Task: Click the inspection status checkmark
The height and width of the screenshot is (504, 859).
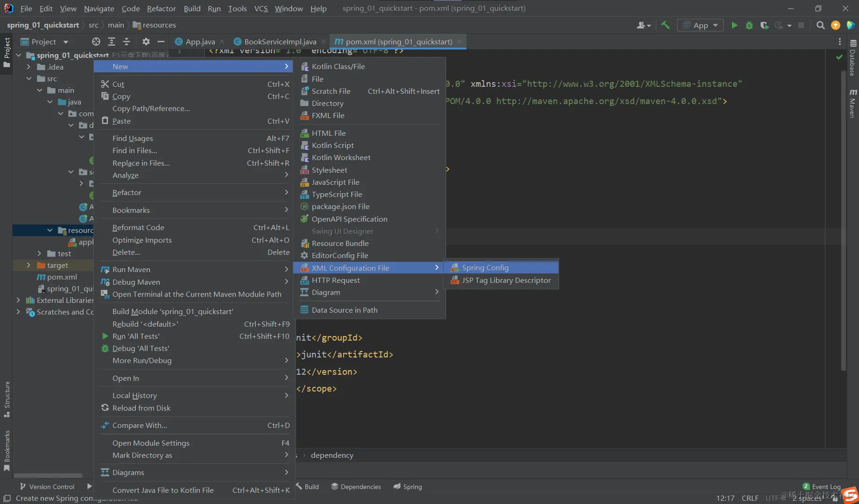Action: (x=839, y=57)
